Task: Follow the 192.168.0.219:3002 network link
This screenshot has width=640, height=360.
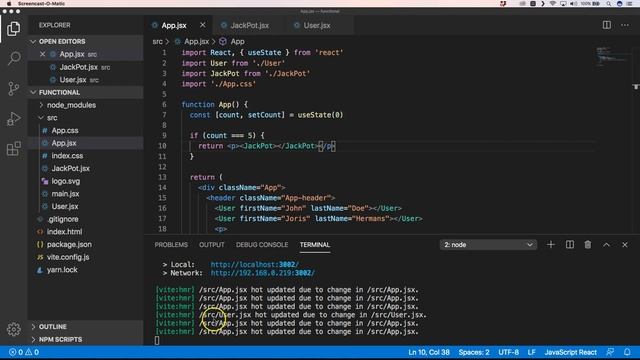Action: click(262, 273)
